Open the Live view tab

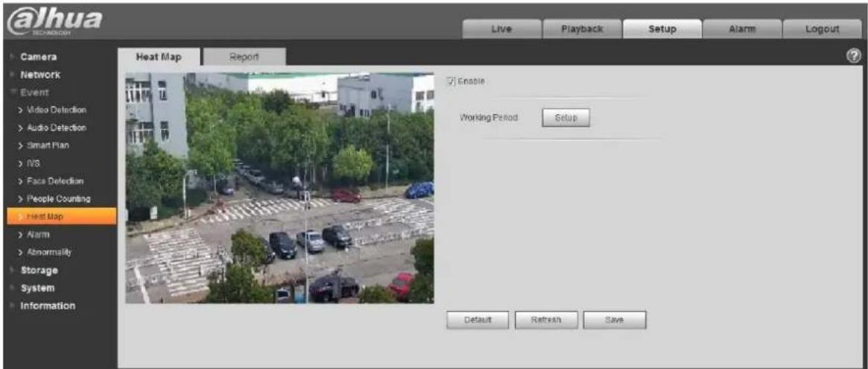click(501, 29)
